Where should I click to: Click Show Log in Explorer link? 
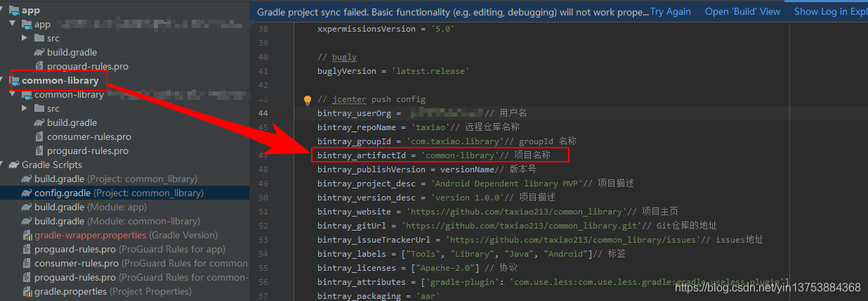pyautogui.click(x=831, y=11)
